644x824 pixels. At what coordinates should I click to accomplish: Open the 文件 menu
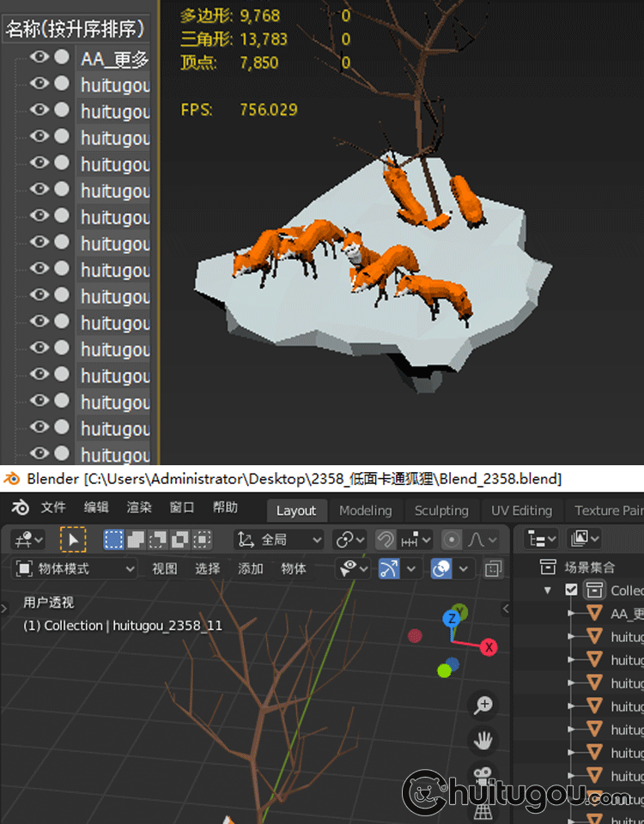(53, 508)
